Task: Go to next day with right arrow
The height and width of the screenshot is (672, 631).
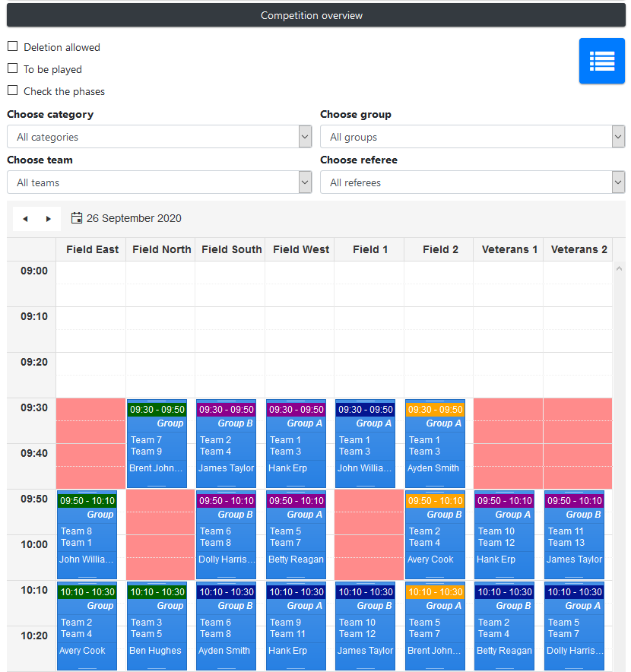Action: click(x=49, y=219)
